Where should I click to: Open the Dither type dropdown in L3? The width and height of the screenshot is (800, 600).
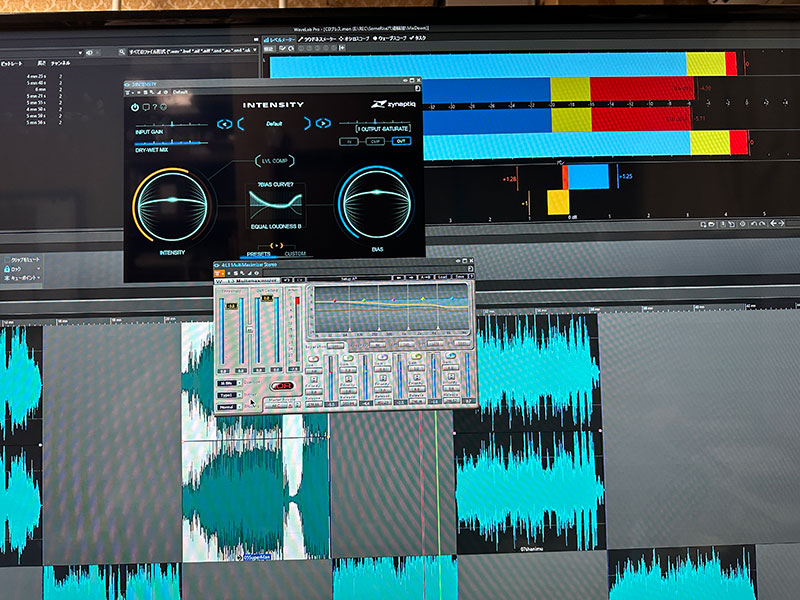click(228, 395)
